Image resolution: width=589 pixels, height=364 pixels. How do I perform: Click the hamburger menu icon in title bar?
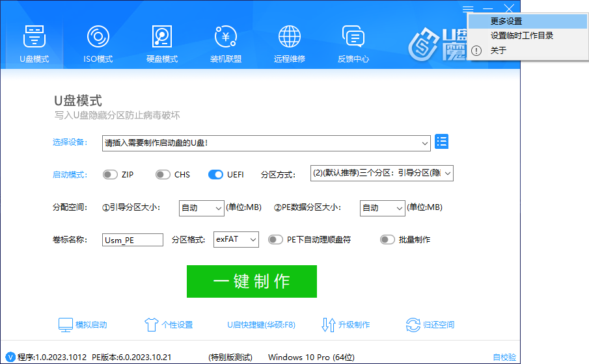pyautogui.click(x=468, y=8)
